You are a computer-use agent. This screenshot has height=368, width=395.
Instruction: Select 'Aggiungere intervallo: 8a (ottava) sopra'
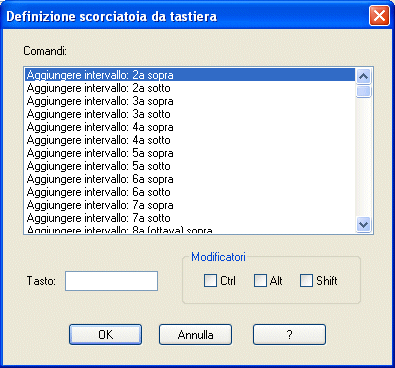pyautogui.click(x=190, y=229)
